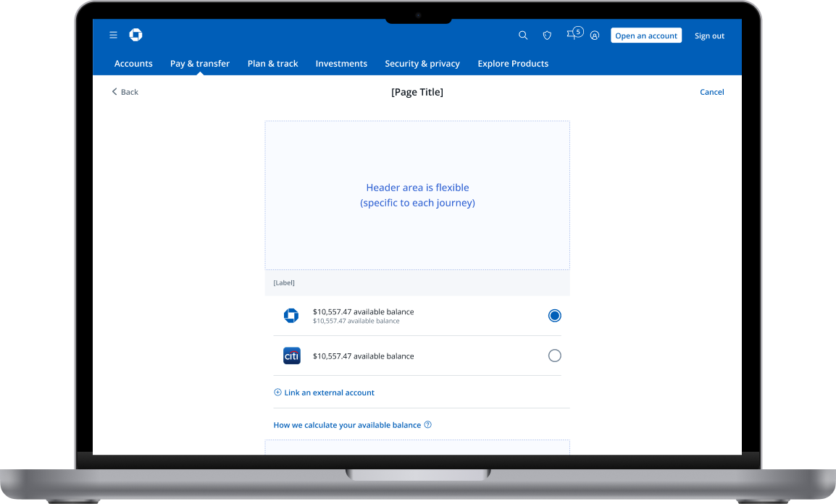Screen dimensions: 836x504
Task: Open the Explore Products menu
Action: coord(513,64)
